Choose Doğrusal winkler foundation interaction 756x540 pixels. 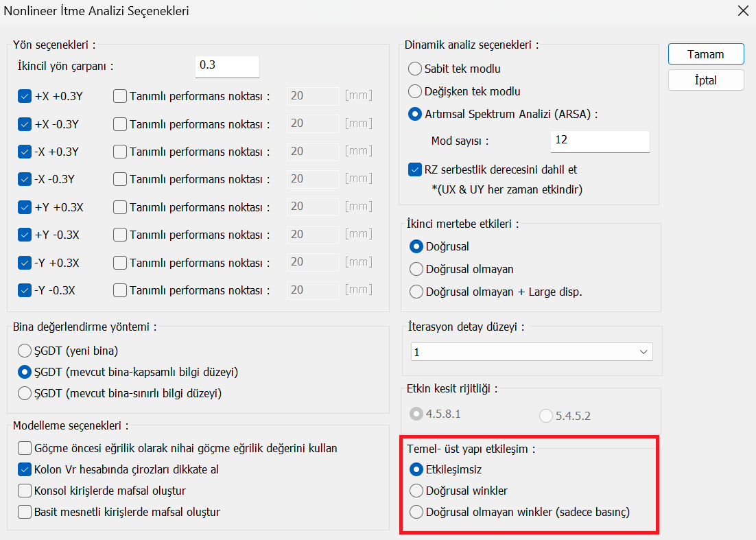(416, 491)
